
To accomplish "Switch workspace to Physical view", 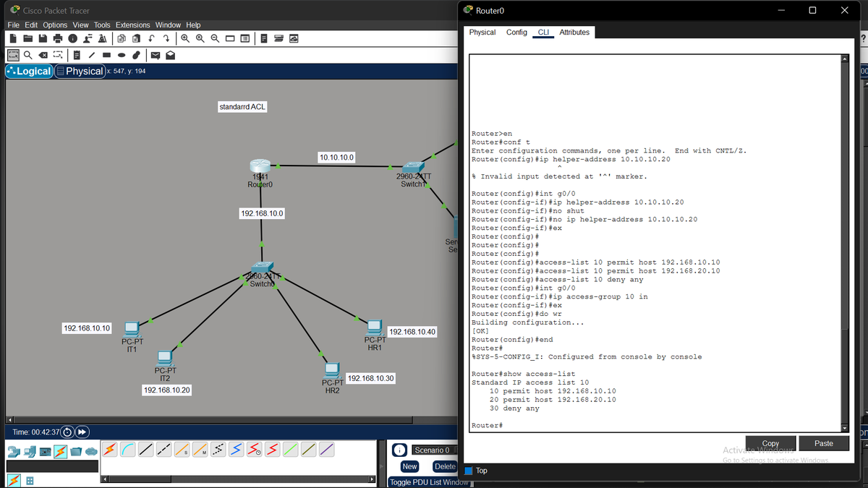I will point(80,71).
